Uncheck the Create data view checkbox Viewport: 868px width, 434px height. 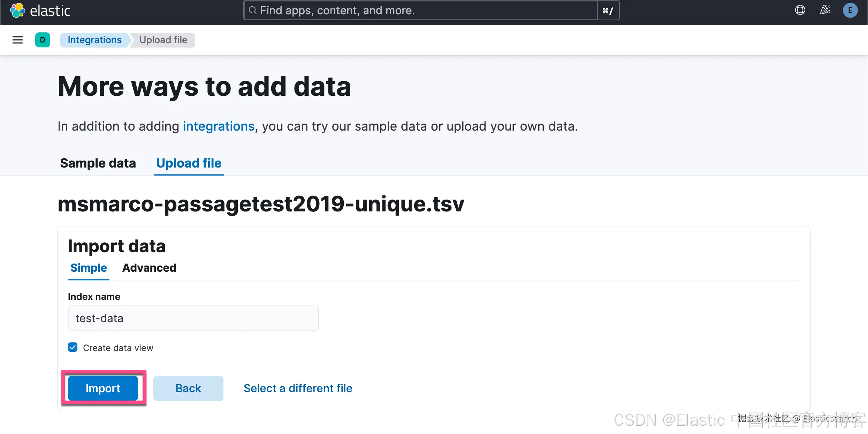pos(73,347)
